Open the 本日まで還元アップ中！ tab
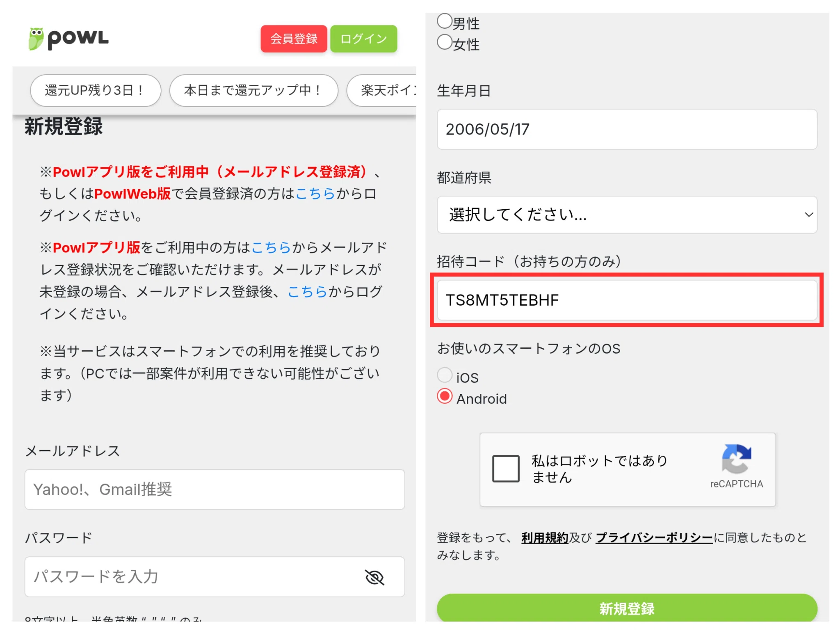 click(x=254, y=90)
